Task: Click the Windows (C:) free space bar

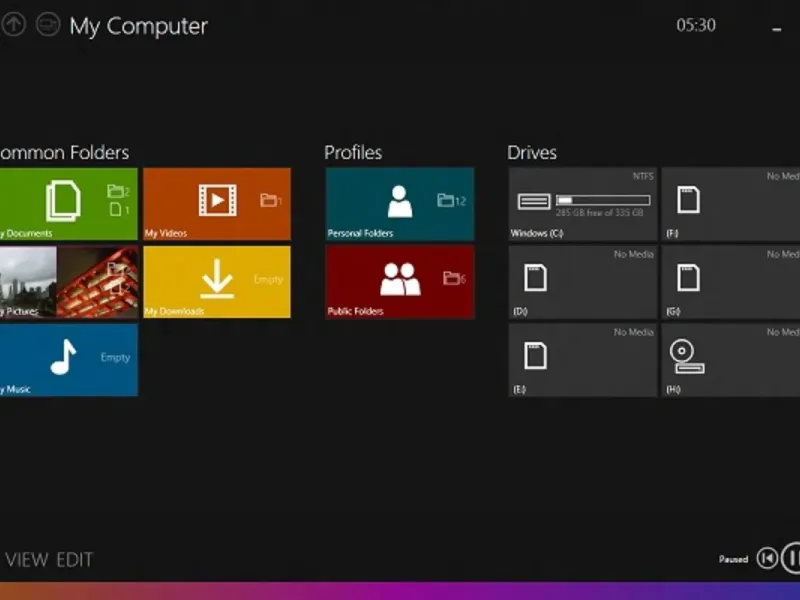Action: click(603, 200)
